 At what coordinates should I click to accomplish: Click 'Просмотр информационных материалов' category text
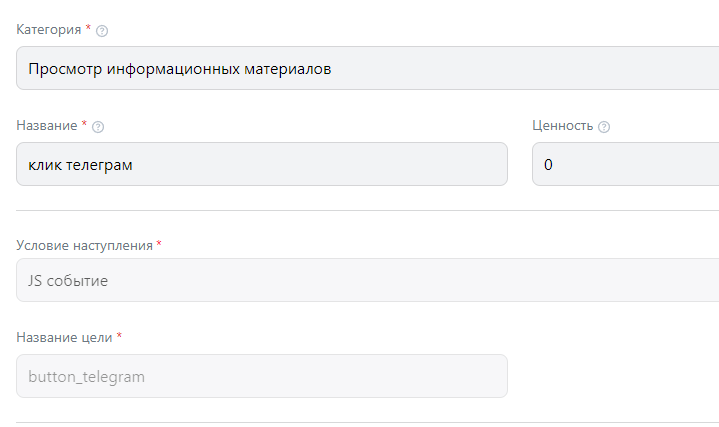pos(180,69)
